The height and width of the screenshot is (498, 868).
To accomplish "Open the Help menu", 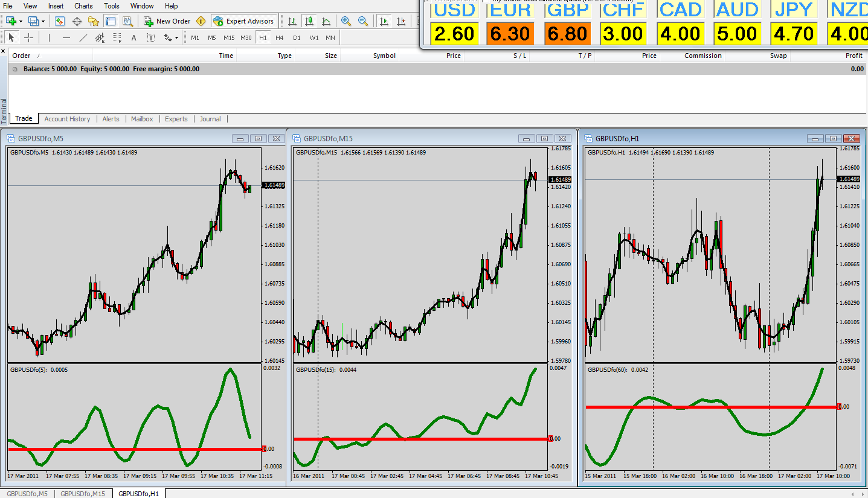I will tap(171, 6).
